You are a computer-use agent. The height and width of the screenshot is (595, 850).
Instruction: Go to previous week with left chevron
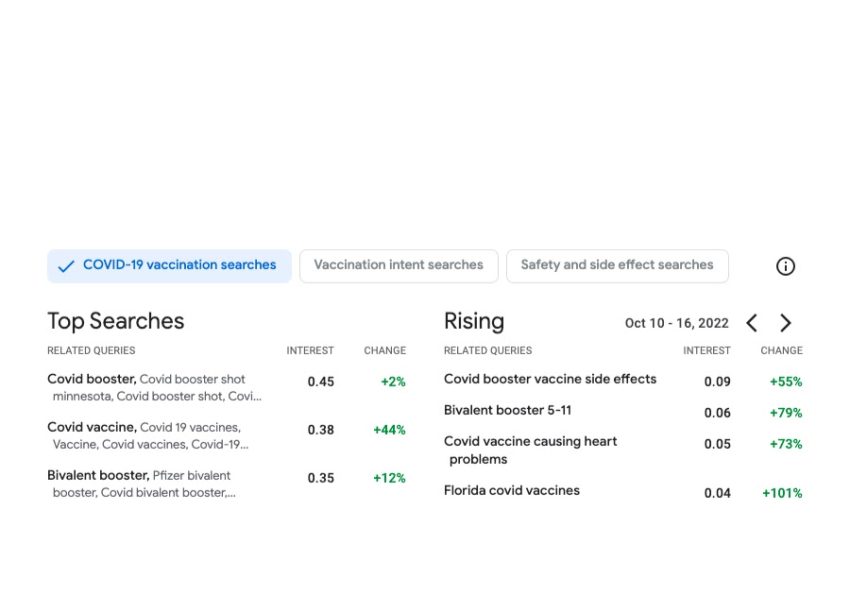[751, 323]
